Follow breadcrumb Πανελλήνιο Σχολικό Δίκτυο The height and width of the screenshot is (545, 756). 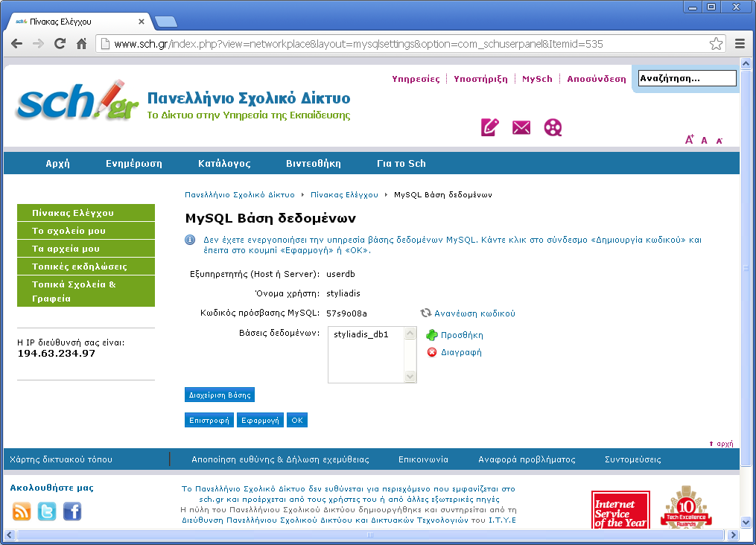[240, 194]
